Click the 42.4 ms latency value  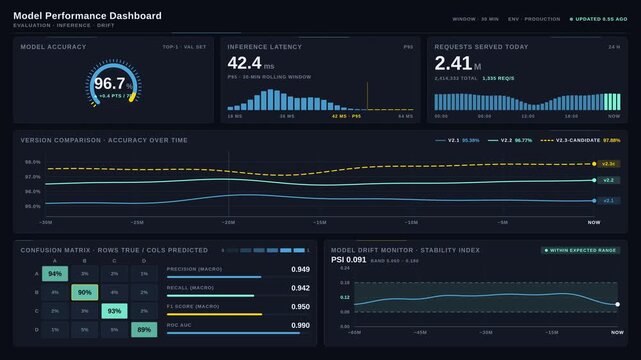pyautogui.click(x=251, y=63)
